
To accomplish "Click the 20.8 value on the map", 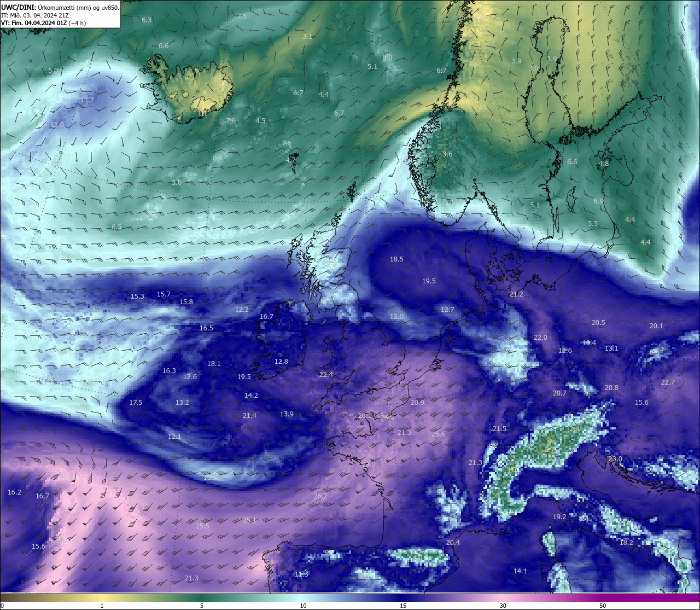I will click(611, 388).
